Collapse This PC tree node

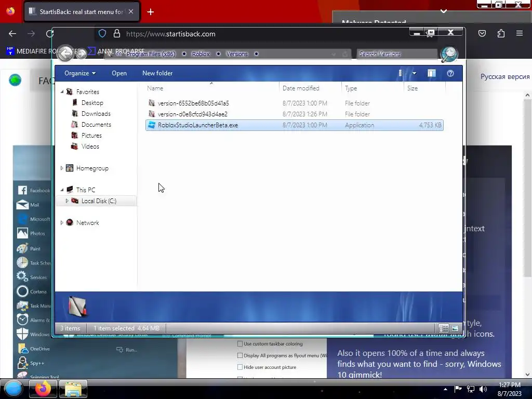[x=62, y=190]
